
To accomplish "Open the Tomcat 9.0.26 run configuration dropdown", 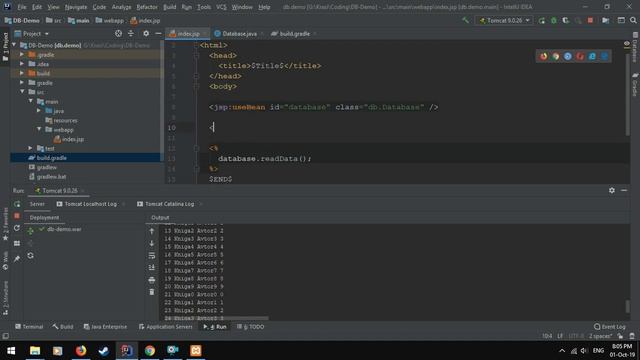I will (x=504, y=20).
